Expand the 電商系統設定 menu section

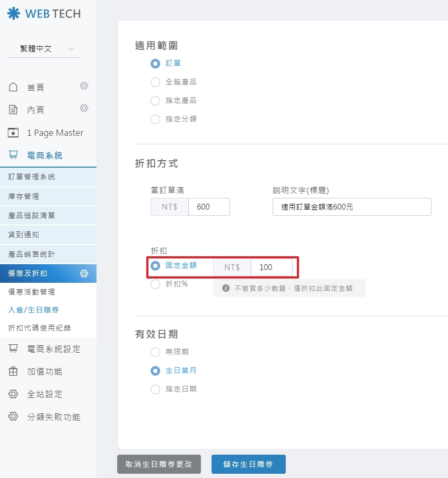pos(53,349)
